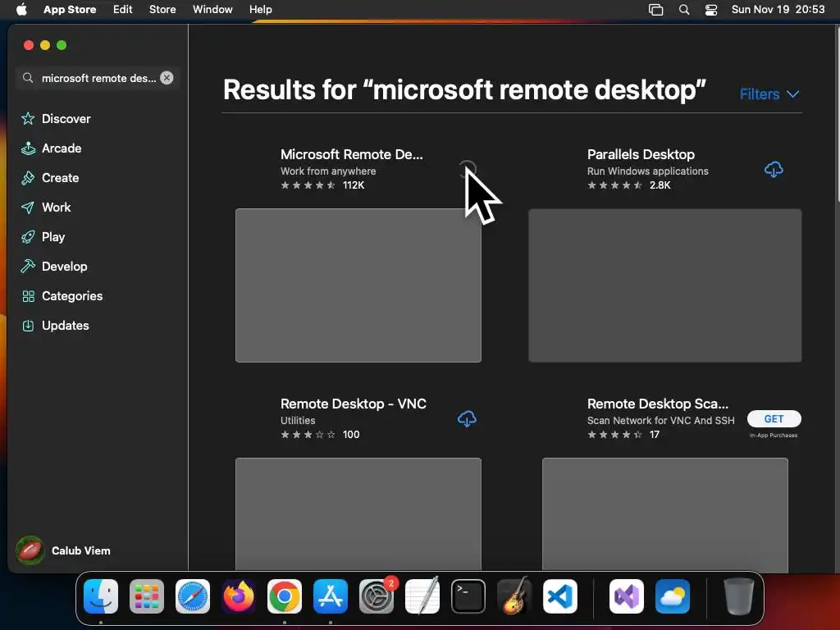Click the Stage Manager windows icon in menu bar
The height and width of the screenshot is (630, 840).
tap(655, 10)
